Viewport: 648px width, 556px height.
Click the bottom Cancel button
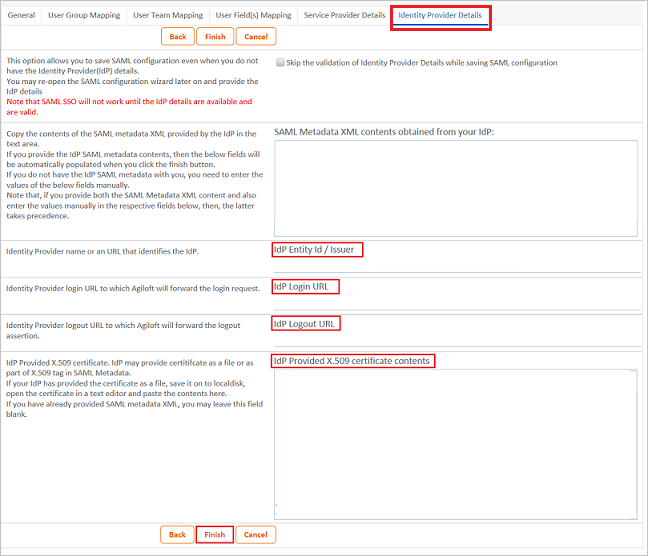(x=255, y=535)
